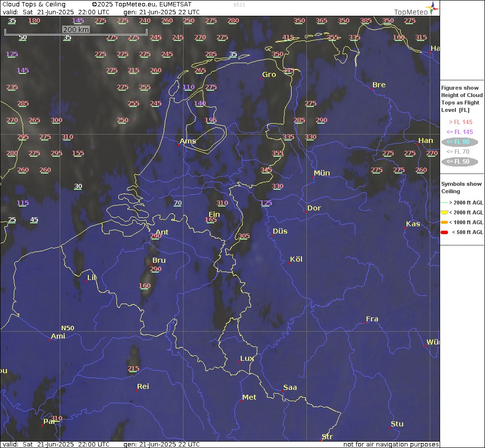Viewport: 485px width, 448px height.
Task: Click the 385 cloud top value
Action: pyautogui.click(x=366, y=20)
